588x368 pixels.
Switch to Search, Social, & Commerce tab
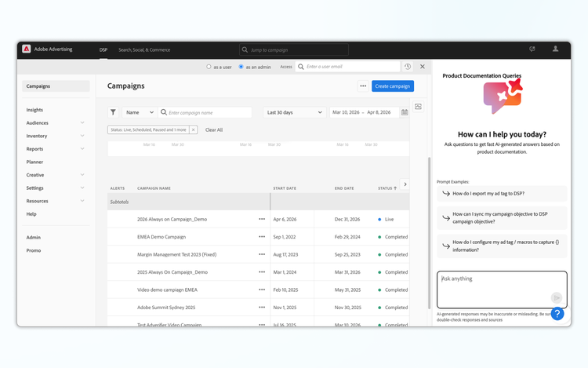click(x=144, y=49)
